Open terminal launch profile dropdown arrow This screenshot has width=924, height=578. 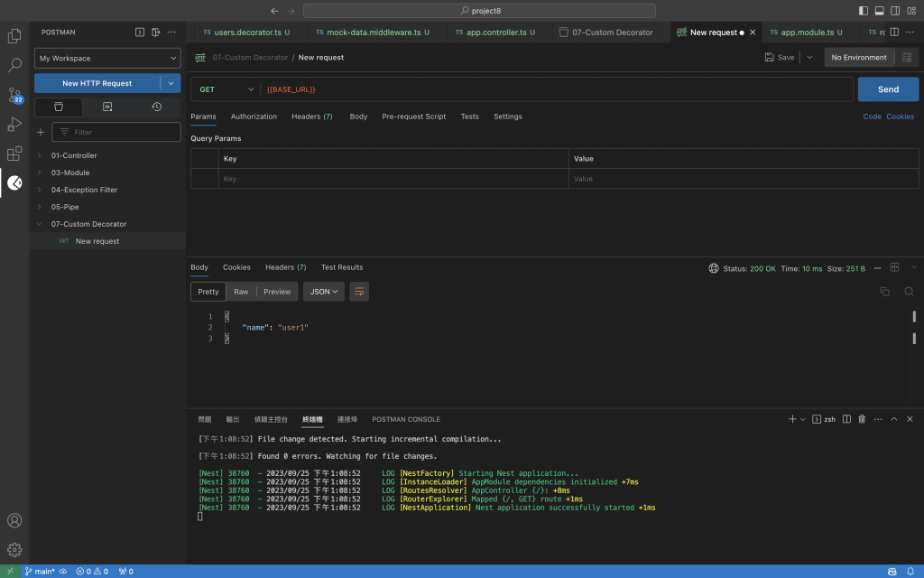802,419
